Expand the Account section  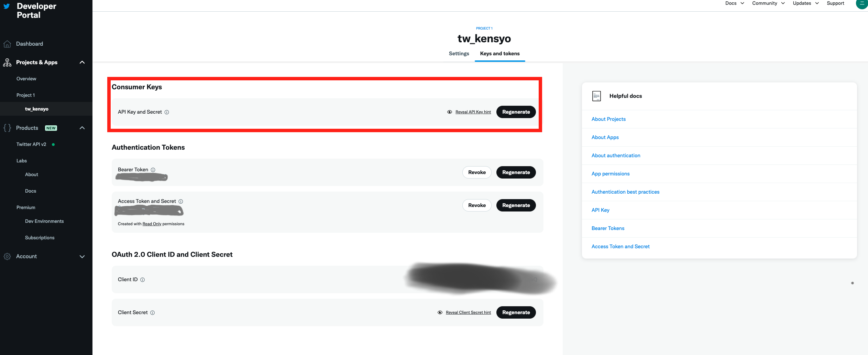coord(82,256)
